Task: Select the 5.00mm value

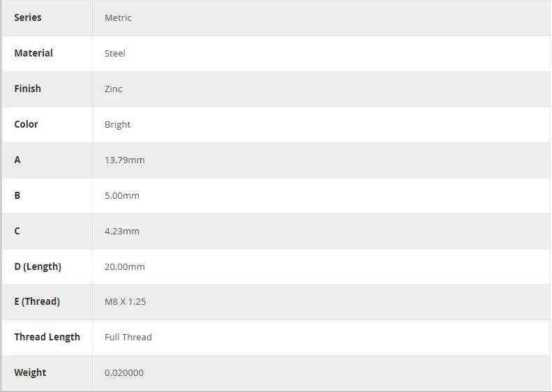Action: [122, 195]
